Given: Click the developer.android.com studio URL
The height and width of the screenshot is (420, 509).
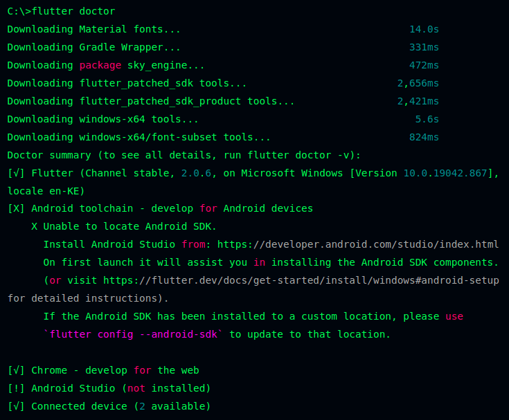Looking at the screenshot, I should click(x=358, y=244).
